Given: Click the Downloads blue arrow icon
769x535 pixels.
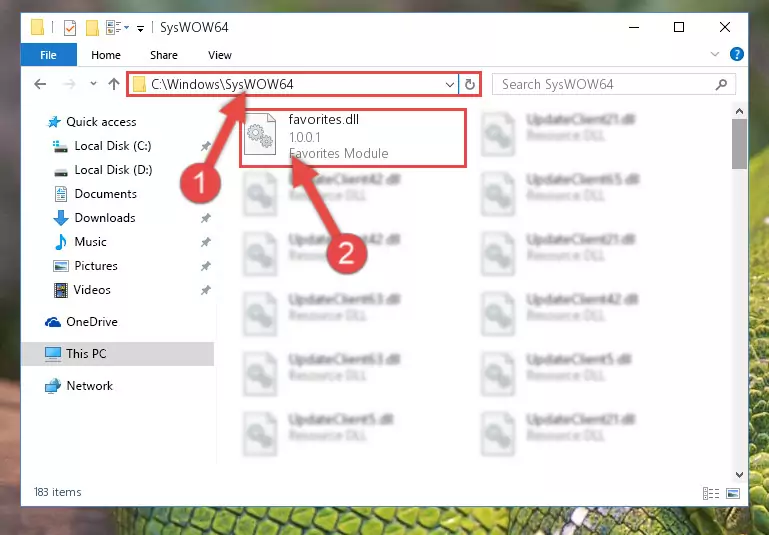Looking at the screenshot, I should point(61,218).
